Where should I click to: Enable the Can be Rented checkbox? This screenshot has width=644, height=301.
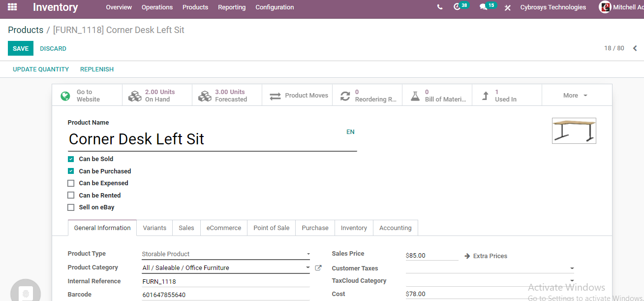(x=71, y=195)
